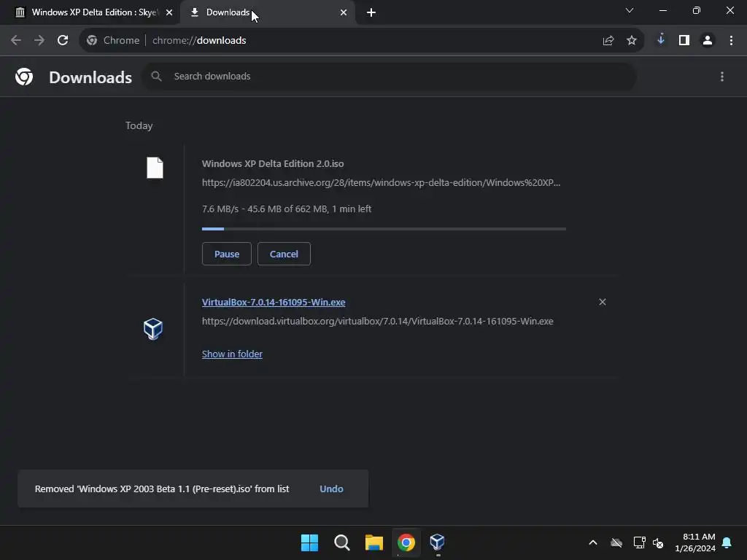Open the VirtualBox-7.0.14-161095-Win.exe link
Screen dimensions: 747x560
(x=274, y=303)
